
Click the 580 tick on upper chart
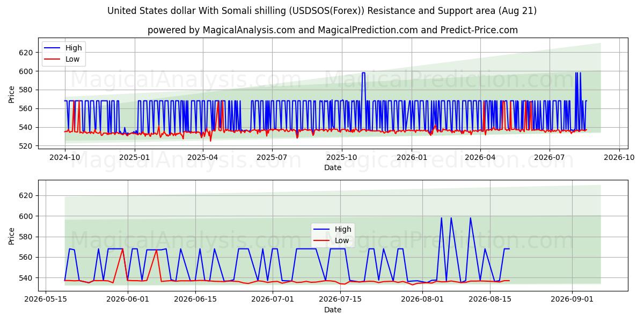(x=27, y=90)
